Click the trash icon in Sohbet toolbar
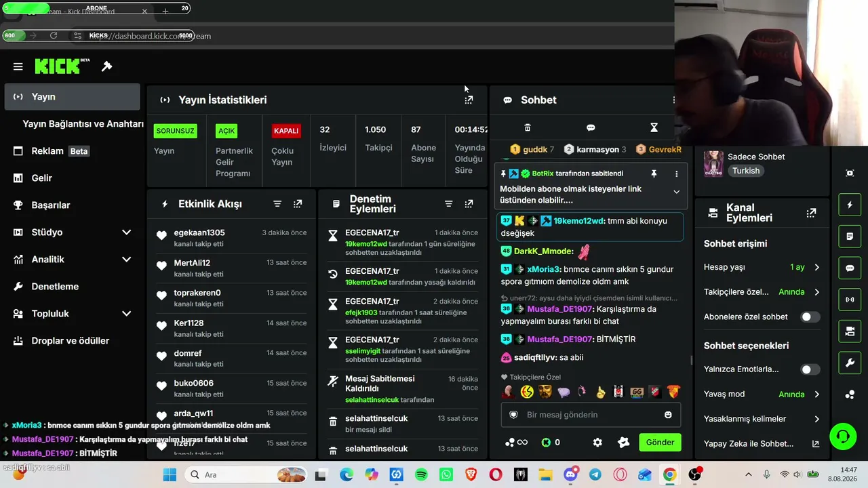Viewport: 868px width, 488px height. click(x=528, y=127)
